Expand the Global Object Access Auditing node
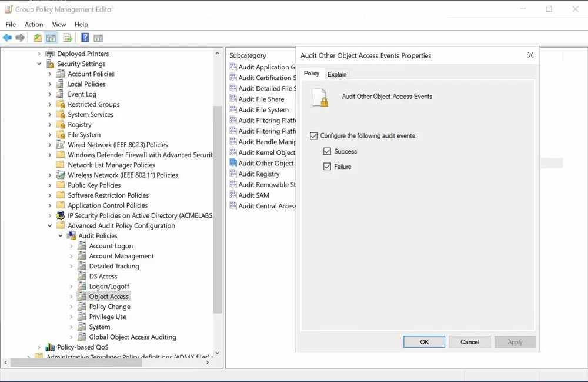 click(71, 337)
